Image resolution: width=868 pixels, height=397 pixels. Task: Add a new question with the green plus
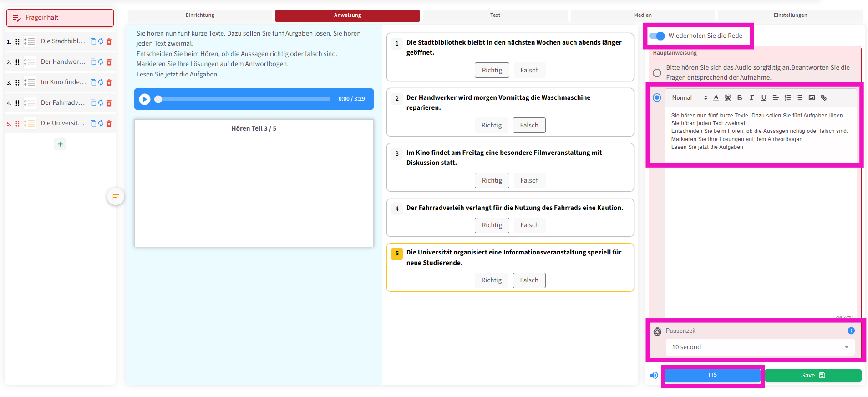[60, 144]
